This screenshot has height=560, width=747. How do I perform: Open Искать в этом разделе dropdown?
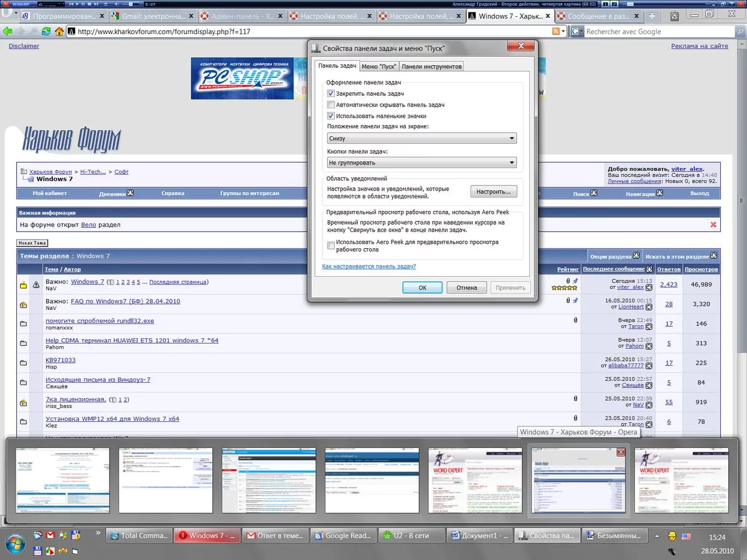(681, 256)
